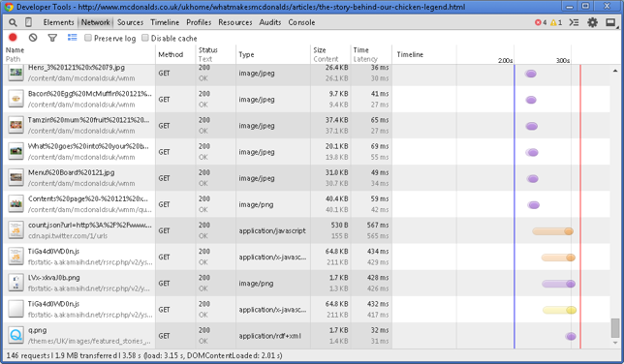The width and height of the screenshot is (624, 364).
Task: Open the search magnifier in DevTools toolbar
Action: [x=13, y=22]
